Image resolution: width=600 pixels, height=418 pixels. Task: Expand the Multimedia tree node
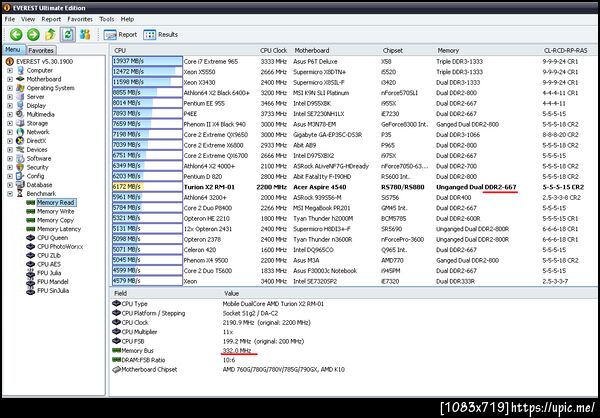click(10, 114)
